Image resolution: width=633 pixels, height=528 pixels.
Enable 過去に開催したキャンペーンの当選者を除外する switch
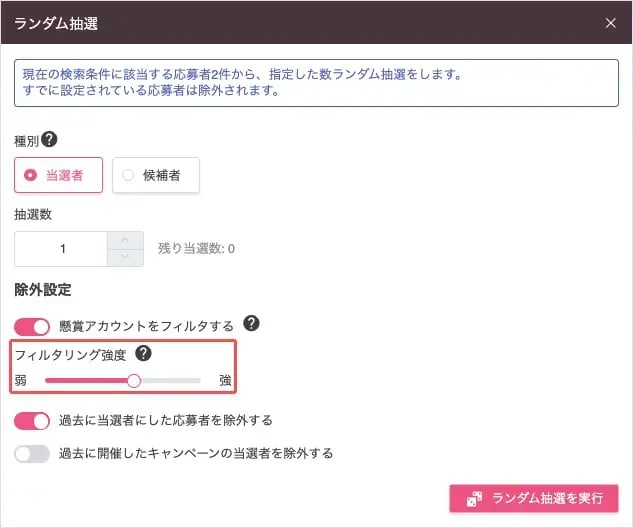(32, 454)
